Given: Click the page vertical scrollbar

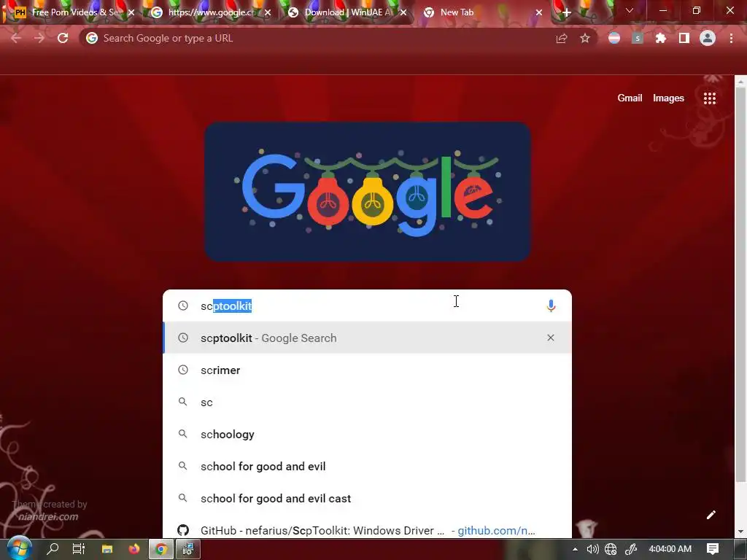Looking at the screenshot, I should [x=740, y=286].
